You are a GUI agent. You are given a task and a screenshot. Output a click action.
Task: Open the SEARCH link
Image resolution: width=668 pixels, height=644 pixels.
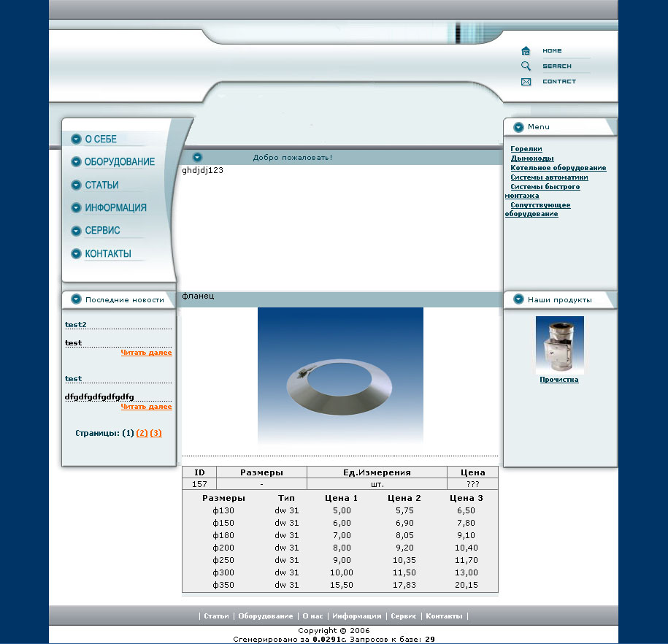557,66
